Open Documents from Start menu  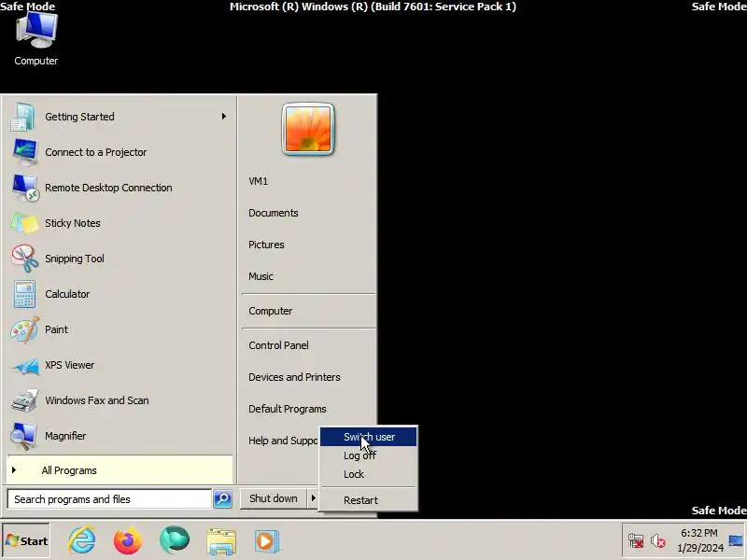(274, 213)
